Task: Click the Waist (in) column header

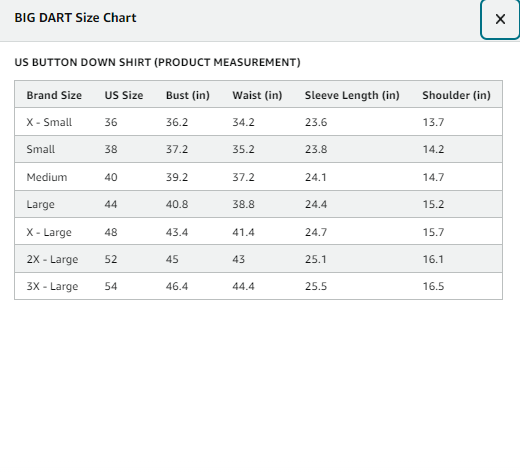Action: (257, 95)
